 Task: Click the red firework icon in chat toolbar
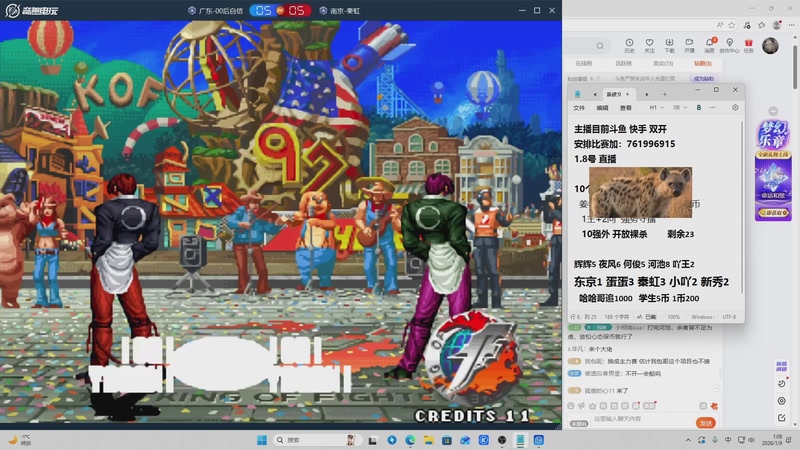click(x=714, y=406)
